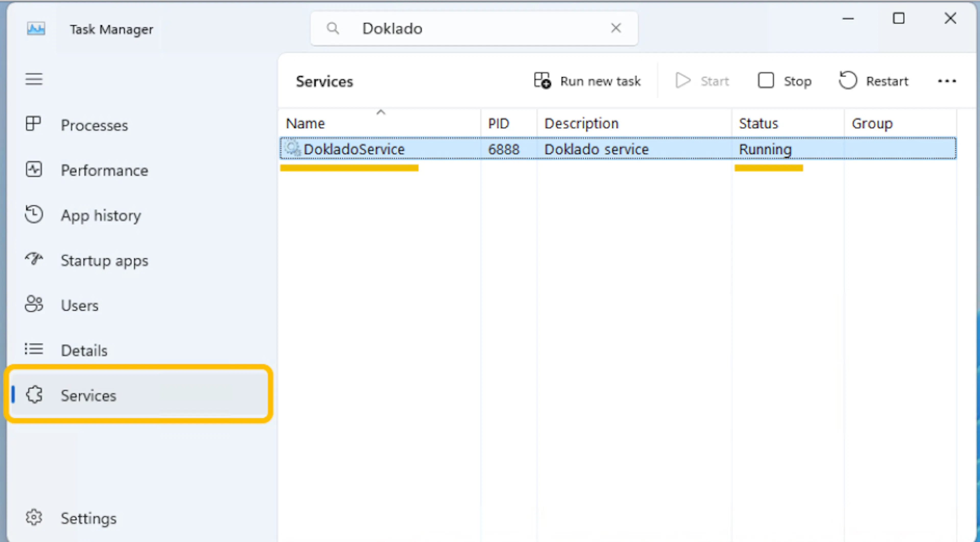Click the search magnifier icon
980x542 pixels.
(333, 28)
